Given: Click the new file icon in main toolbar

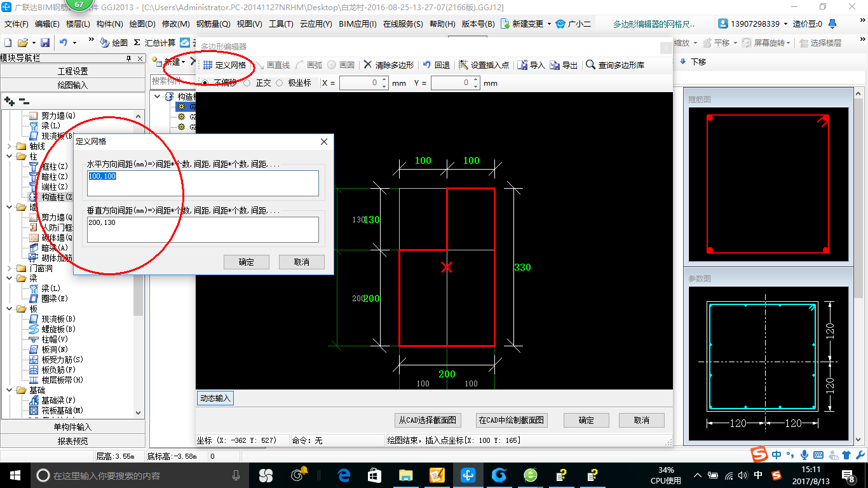Looking at the screenshot, I should [8, 43].
